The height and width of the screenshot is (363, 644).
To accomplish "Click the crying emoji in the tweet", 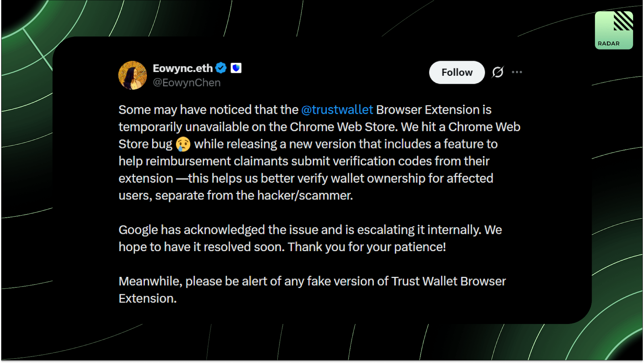I will point(183,144).
